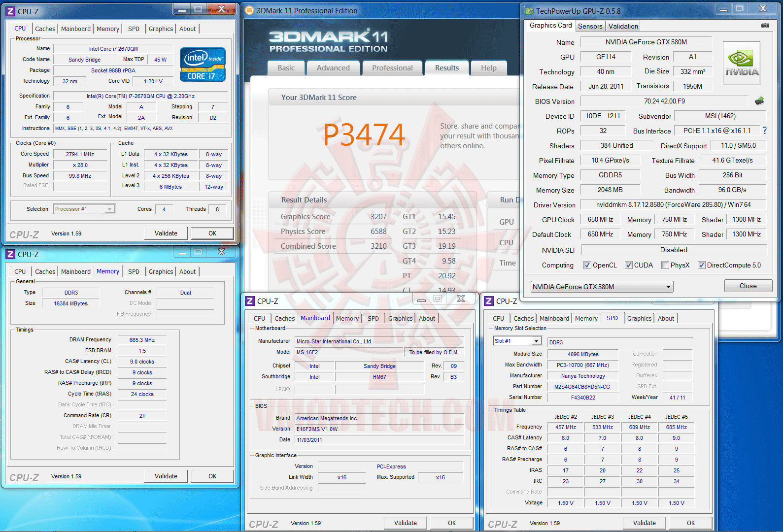Screen dimensions: 783x532
Task: Switch to the Sensors tab in GPU-Z
Action: click(x=590, y=26)
